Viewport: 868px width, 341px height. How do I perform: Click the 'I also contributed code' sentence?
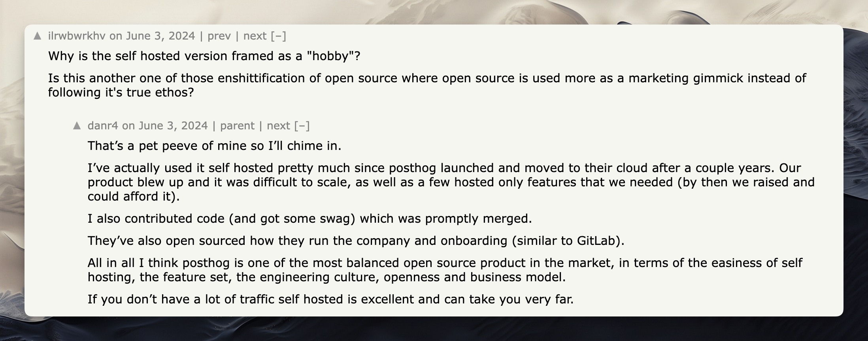click(309, 219)
